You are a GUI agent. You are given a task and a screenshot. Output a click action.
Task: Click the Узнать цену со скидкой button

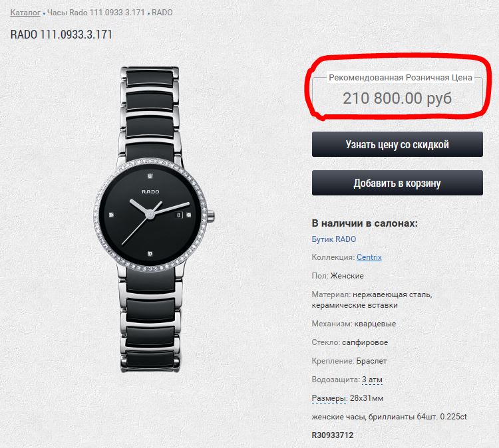(397, 144)
